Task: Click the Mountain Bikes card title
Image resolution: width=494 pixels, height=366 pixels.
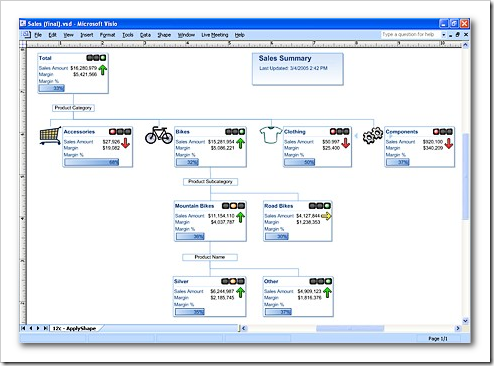Action: 194,206
